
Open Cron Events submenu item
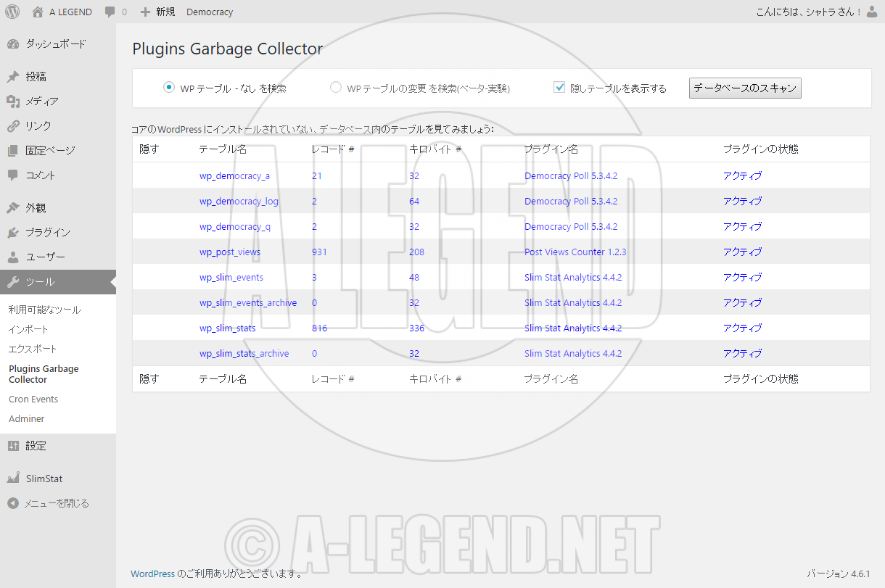33,399
